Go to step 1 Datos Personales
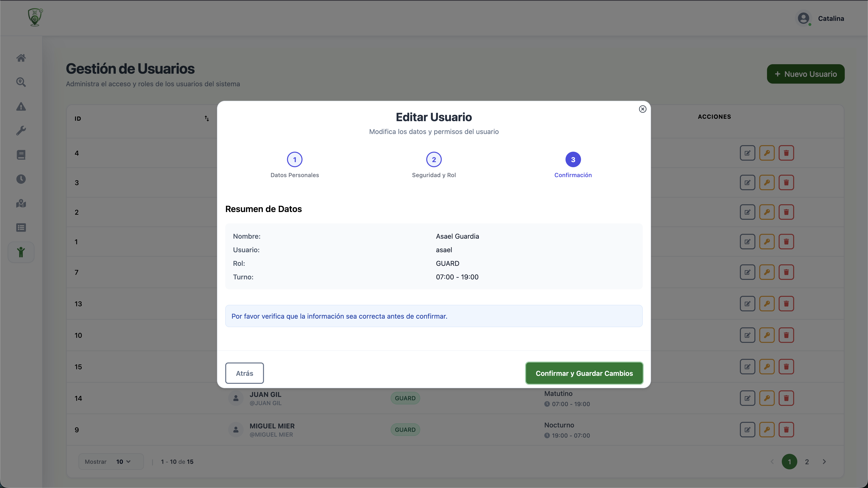Viewport: 868px width, 488px height. pos(294,160)
